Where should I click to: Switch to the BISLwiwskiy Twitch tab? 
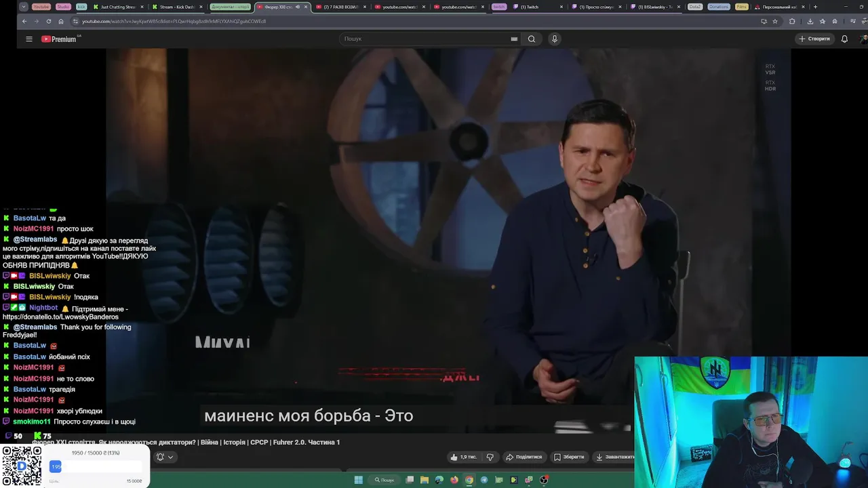coord(655,7)
